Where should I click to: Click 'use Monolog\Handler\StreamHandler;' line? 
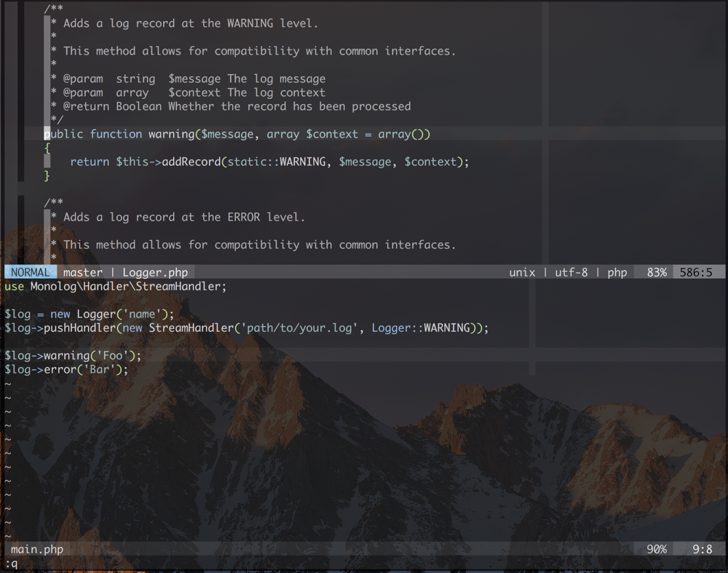[x=116, y=287]
